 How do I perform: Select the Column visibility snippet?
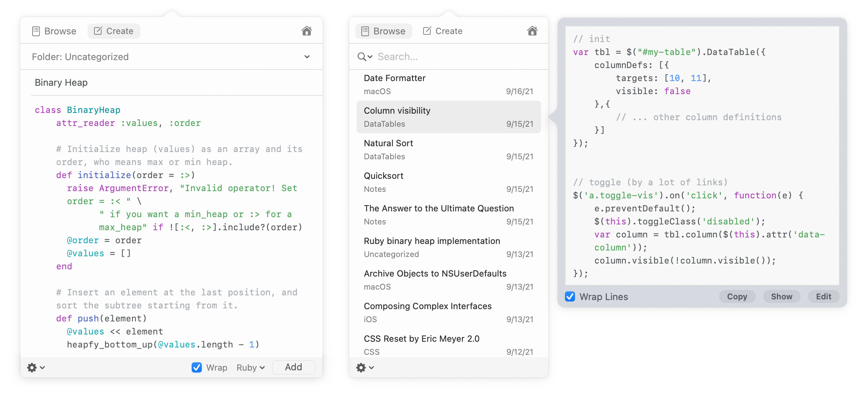[x=448, y=117]
